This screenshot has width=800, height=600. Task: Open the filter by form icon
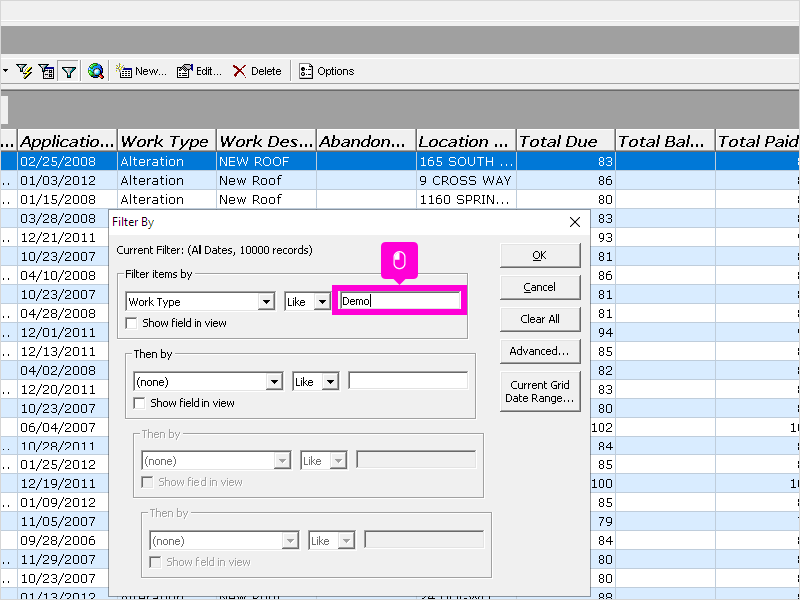tap(47, 71)
